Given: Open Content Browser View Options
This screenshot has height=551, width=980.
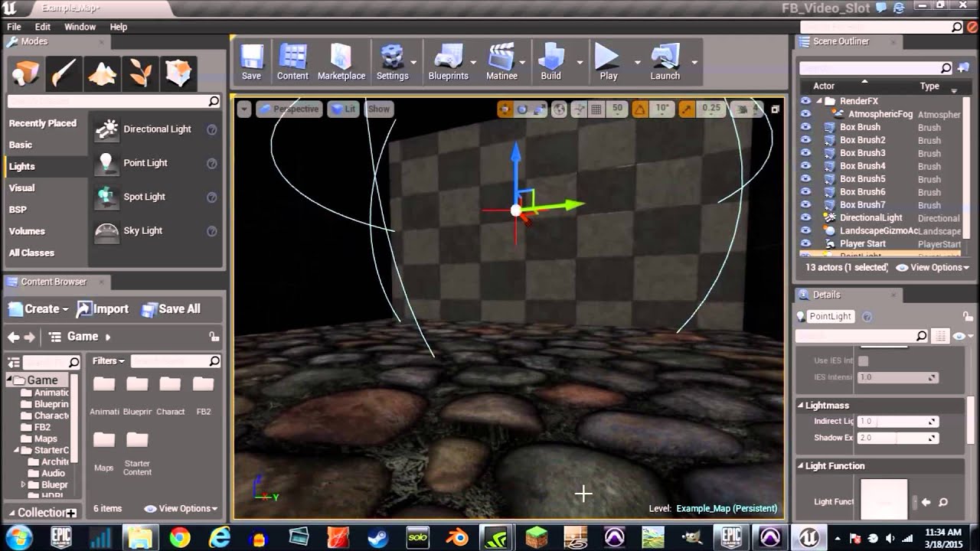Looking at the screenshot, I should [181, 509].
